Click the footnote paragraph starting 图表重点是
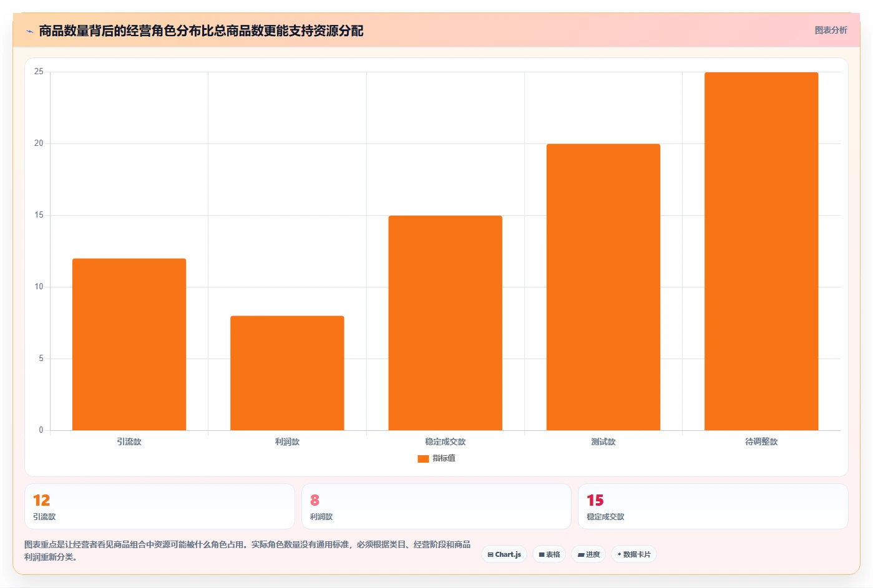 coord(248,551)
